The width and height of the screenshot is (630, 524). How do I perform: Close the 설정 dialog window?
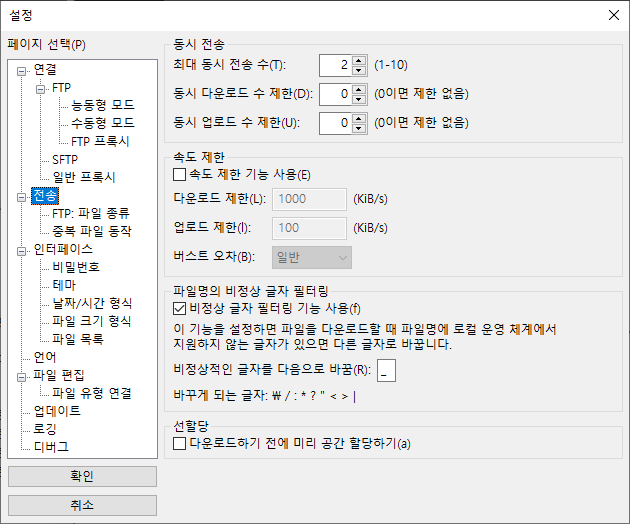[614, 15]
